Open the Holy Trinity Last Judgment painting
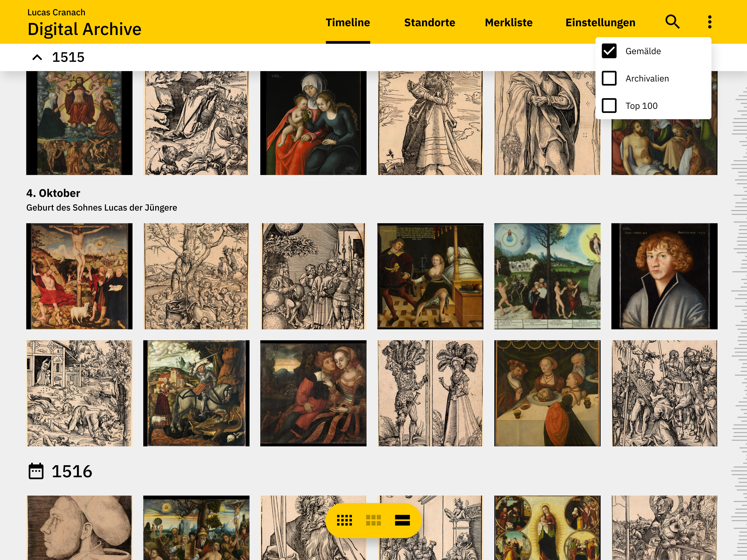 pyautogui.click(x=79, y=123)
